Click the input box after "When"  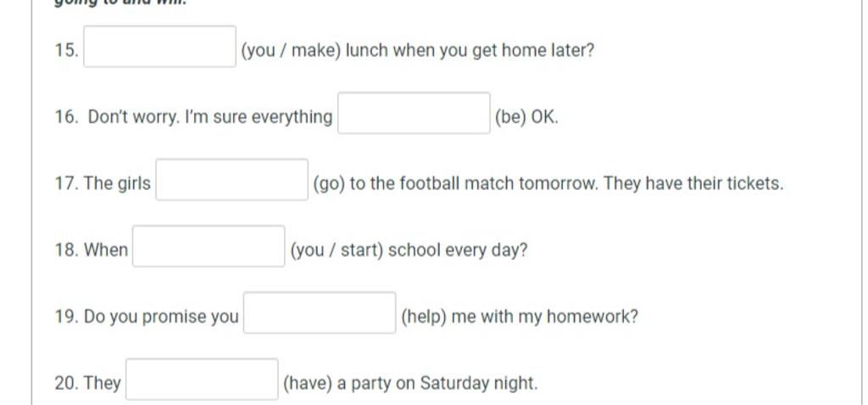pyautogui.click(x=209, y=246)
